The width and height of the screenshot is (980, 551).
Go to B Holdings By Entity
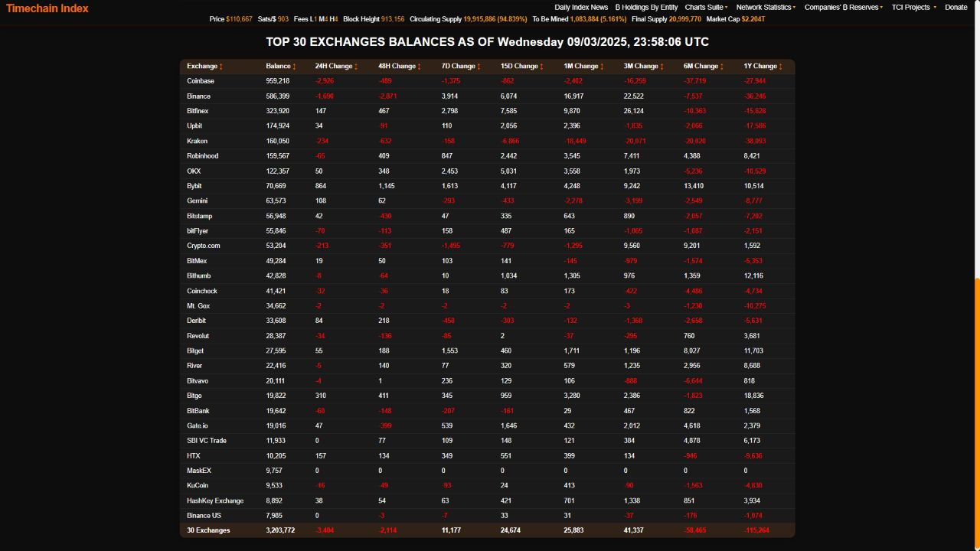[x=646, y=8]
